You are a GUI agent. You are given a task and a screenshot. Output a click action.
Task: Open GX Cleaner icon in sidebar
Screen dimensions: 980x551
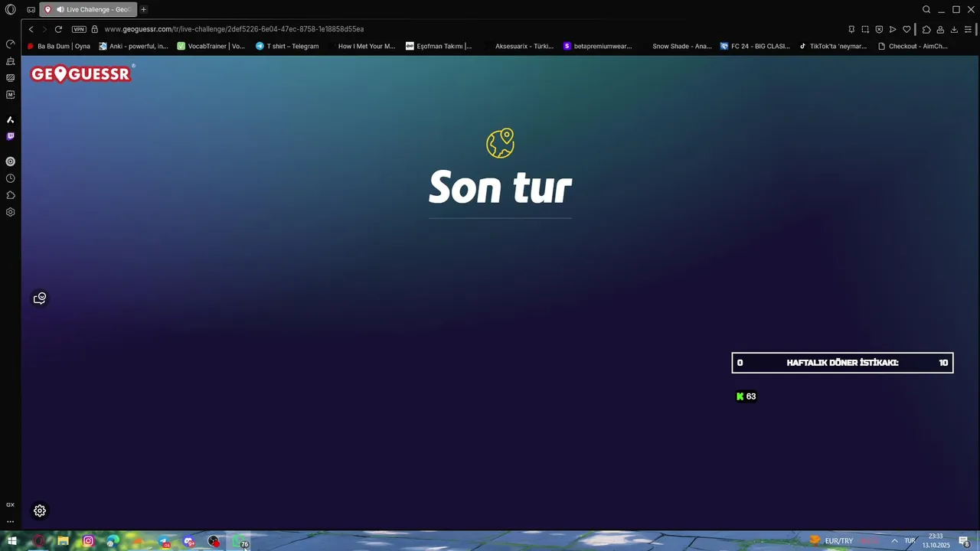10,60
